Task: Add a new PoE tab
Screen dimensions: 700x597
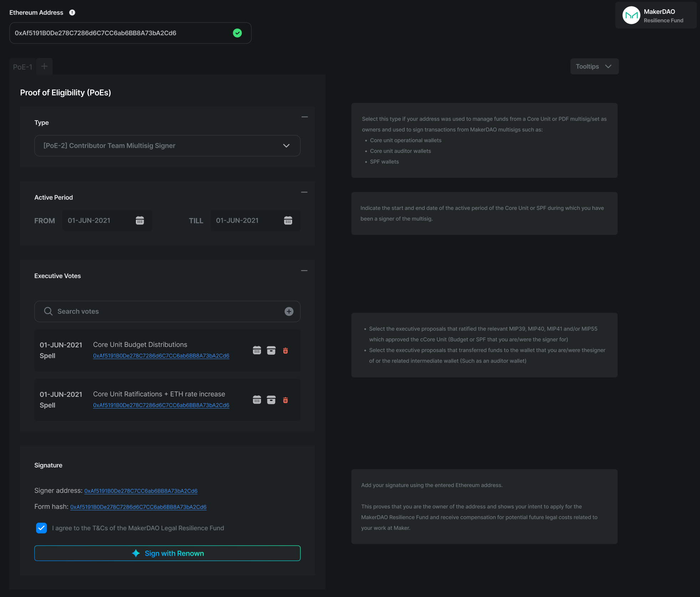Action: (44, 66)
